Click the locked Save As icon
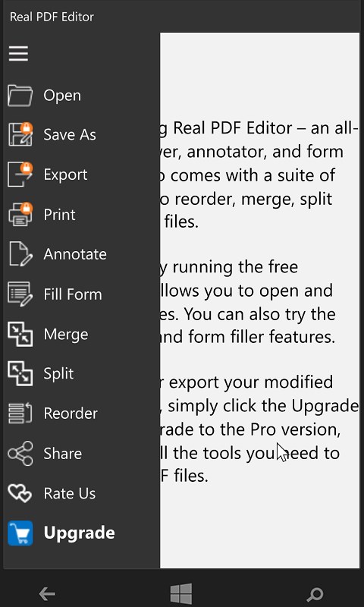The height and width of the screenshot is (607, 364). (20, 135)
